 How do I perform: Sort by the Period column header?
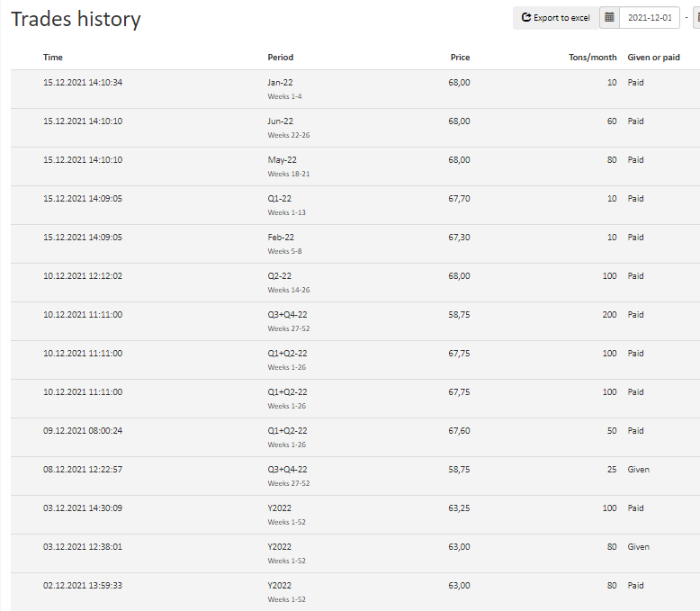pos(281,58)
